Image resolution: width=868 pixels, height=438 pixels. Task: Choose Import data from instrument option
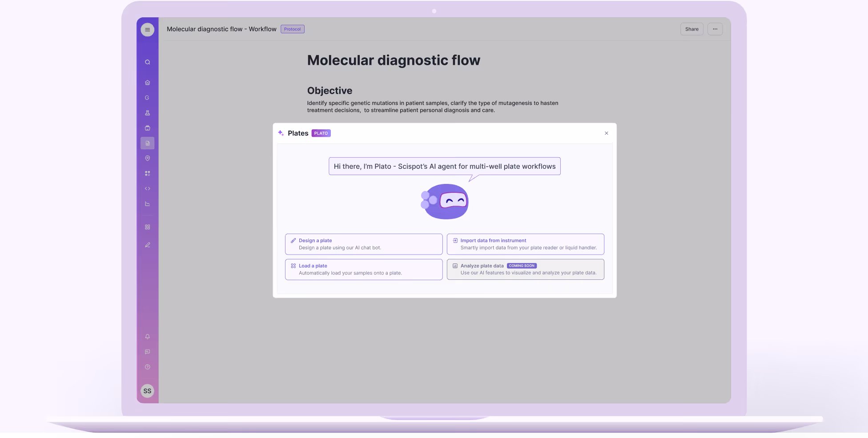(525, 244)
